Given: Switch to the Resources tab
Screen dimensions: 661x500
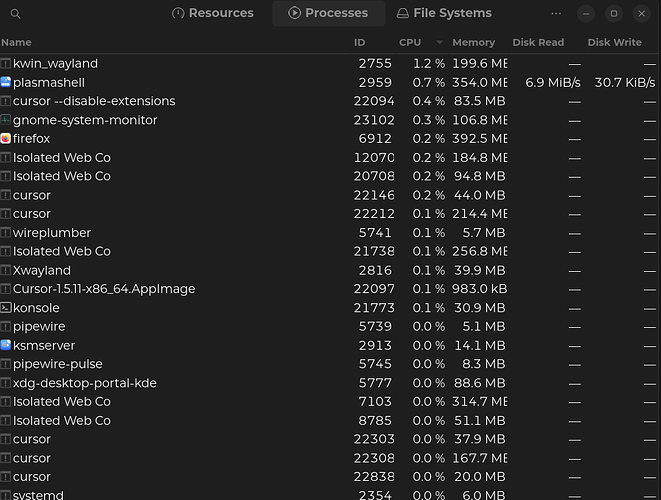Looking at the screenshot, I should [213, 13].
